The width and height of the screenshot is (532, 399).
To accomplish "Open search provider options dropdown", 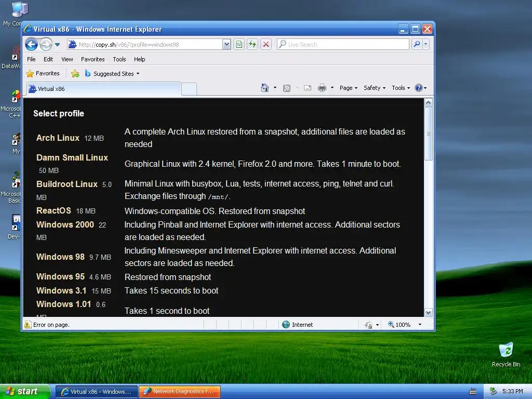I will click(426, 44).
